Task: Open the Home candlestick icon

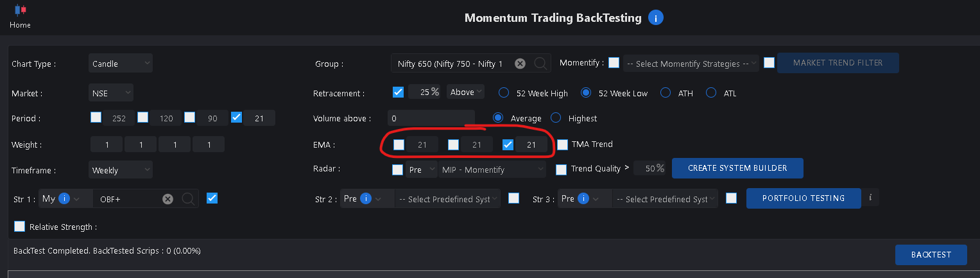Action: tap(20, 10)
